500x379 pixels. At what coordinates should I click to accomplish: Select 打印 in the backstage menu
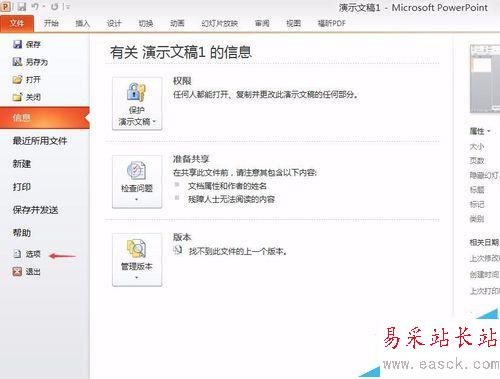(22, 187)
